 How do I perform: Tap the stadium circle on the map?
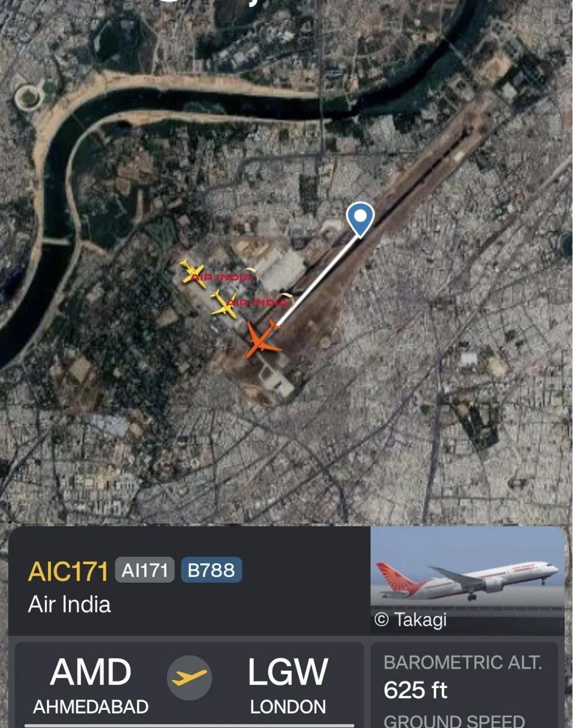click(28, 97)
